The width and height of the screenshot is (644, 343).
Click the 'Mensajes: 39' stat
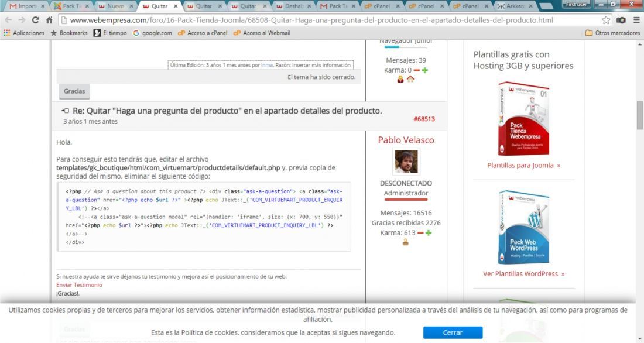tap(406, 60)
